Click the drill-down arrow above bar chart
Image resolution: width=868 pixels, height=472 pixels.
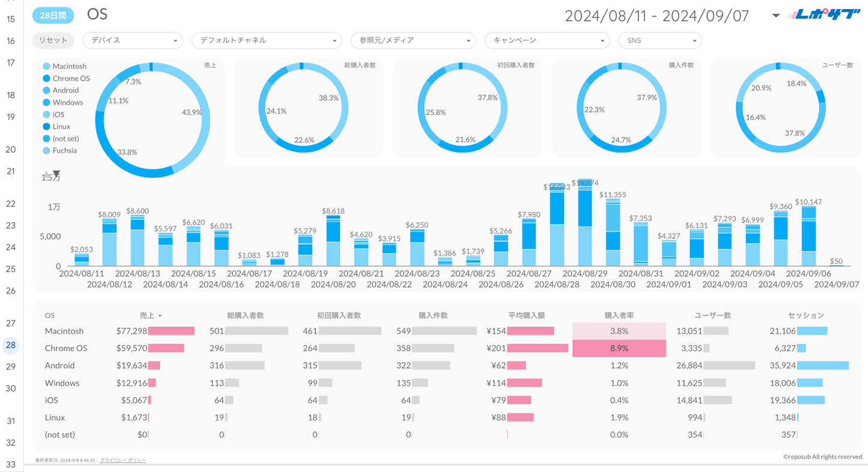[x=56, y=174]
